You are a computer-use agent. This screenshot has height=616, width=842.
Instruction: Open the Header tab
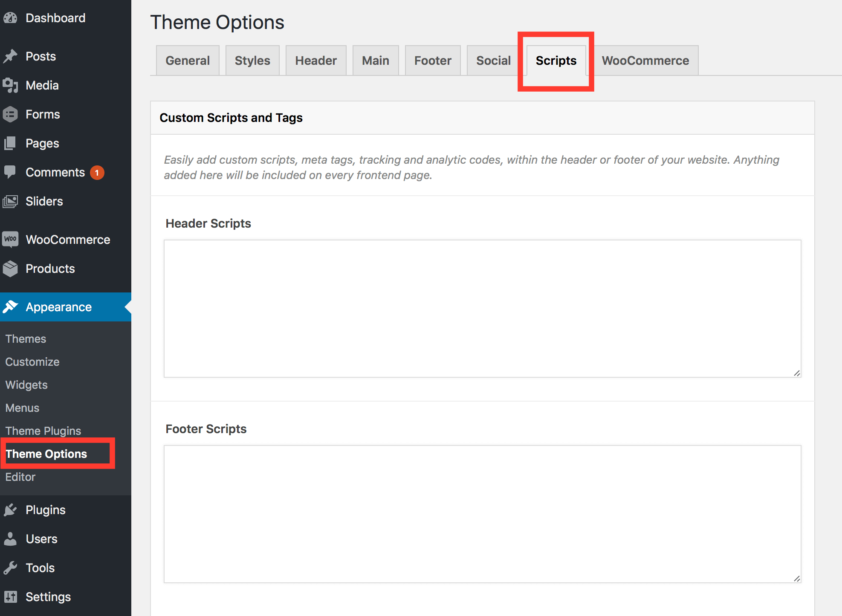tap(316, 61)
